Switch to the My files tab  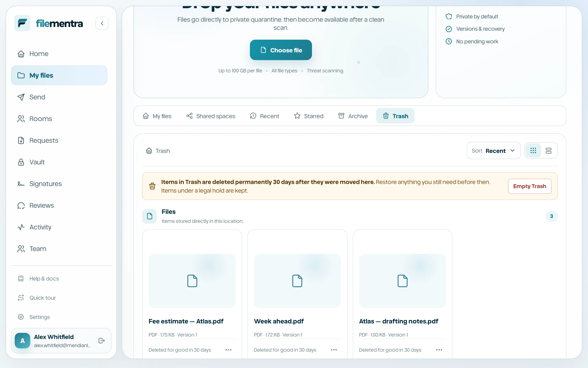click(157, 116)
